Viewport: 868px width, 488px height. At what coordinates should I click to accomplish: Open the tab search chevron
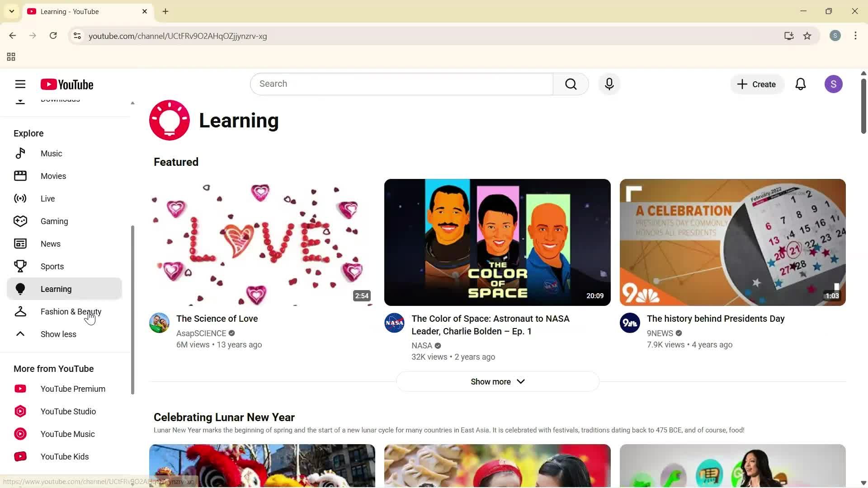click(11, 11)
